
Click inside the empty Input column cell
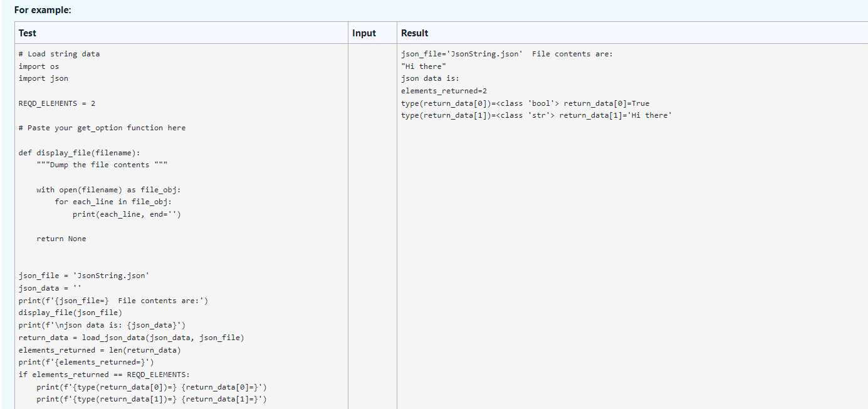(372, 188)
